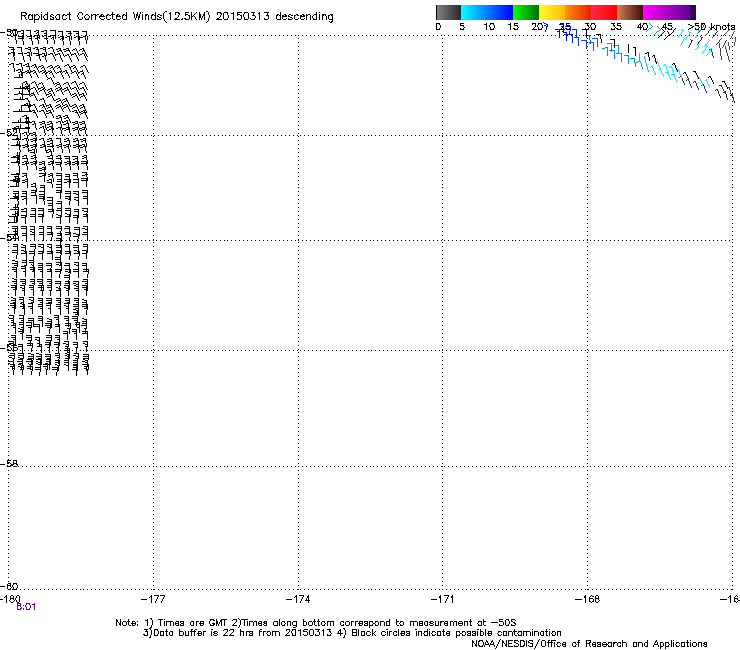
Task: Click the orange 25-30 knots color swatch
Action: (x=578, y=12)
